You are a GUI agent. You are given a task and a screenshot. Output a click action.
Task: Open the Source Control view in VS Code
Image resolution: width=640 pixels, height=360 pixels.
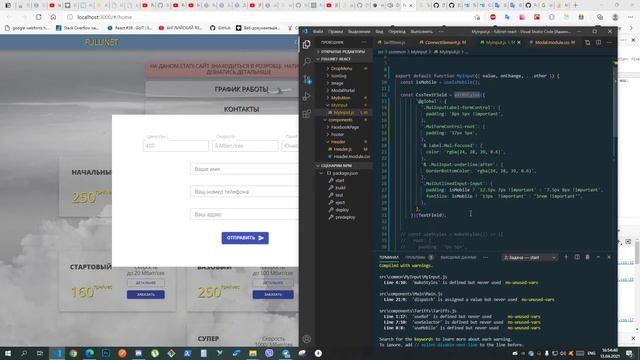point(307,79)
